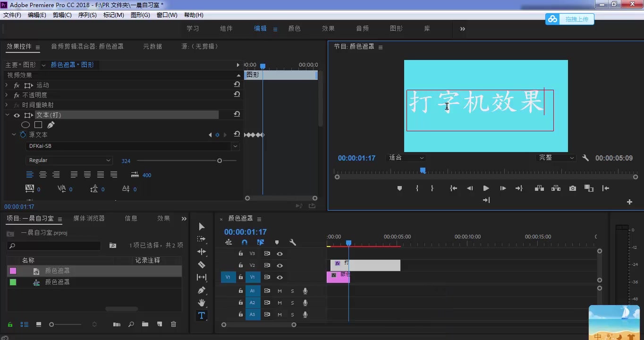Click the Lift button
Viewport: 644px width, 340px height.
click(539, 188)
